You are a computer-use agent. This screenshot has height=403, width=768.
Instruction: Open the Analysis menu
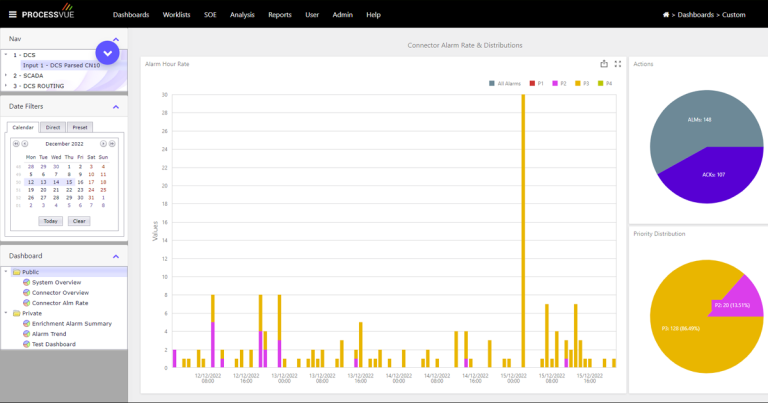[242, 15]
